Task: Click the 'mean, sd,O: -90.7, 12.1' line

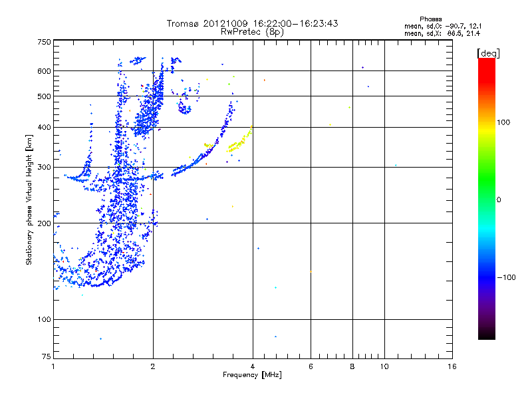Action: coord(443,26)
